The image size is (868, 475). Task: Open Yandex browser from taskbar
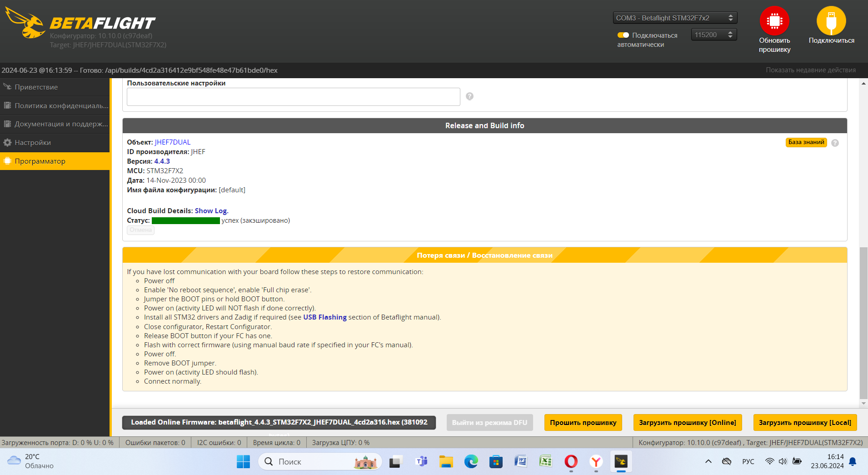point(596,462)
